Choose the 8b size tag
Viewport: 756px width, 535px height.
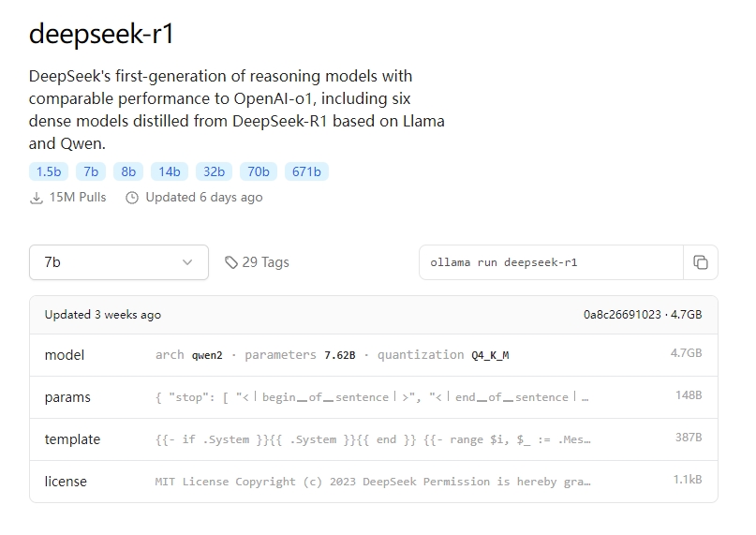coord(128,171)
